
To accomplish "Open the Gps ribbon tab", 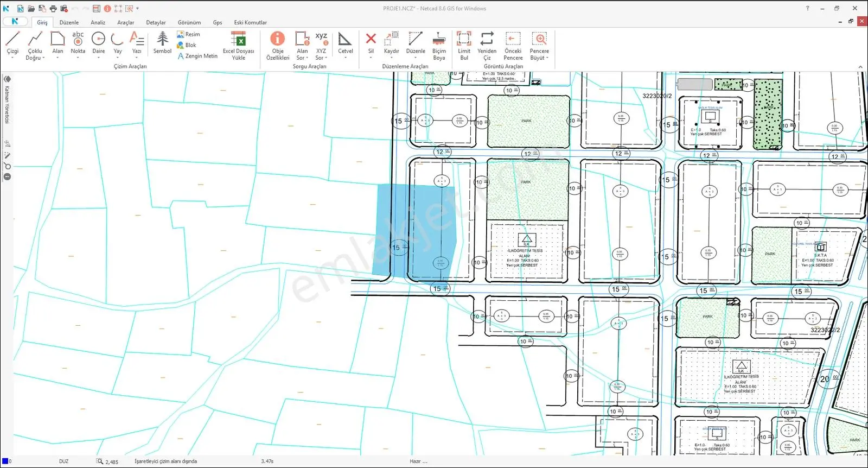I will click(218, 23).
